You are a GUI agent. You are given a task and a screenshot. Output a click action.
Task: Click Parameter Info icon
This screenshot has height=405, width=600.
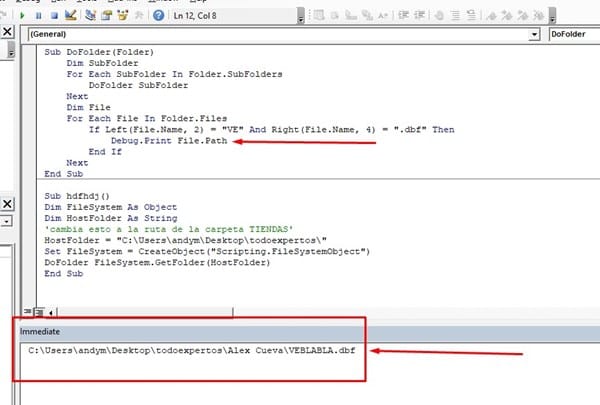367,15
